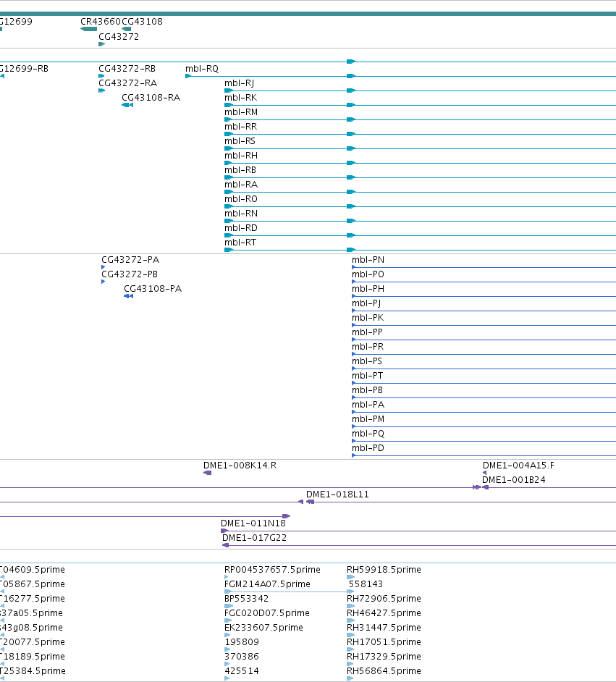Select EST 558143
The height and width of the screenshot is (682, 616).
(366, 584)
